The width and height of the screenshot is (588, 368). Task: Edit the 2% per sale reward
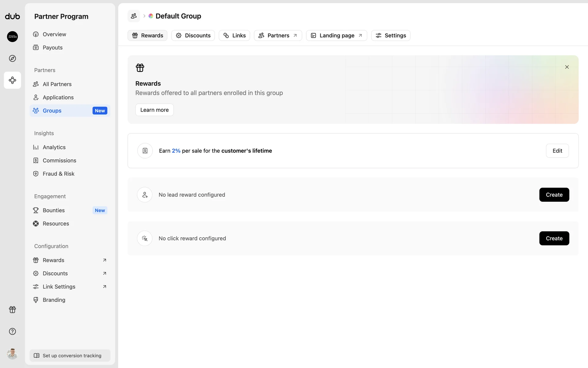point(557,151)
